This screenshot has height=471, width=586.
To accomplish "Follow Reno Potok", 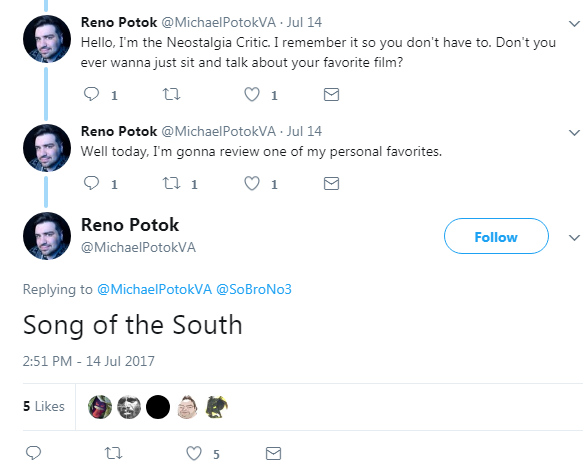I will (496, 236).
